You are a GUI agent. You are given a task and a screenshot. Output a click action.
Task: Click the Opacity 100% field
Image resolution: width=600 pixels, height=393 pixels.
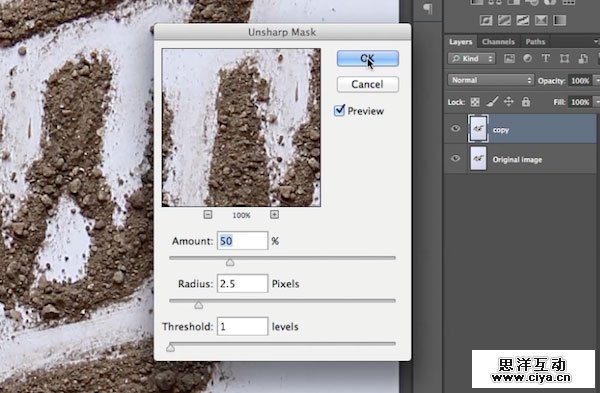[x=580, y=80]
